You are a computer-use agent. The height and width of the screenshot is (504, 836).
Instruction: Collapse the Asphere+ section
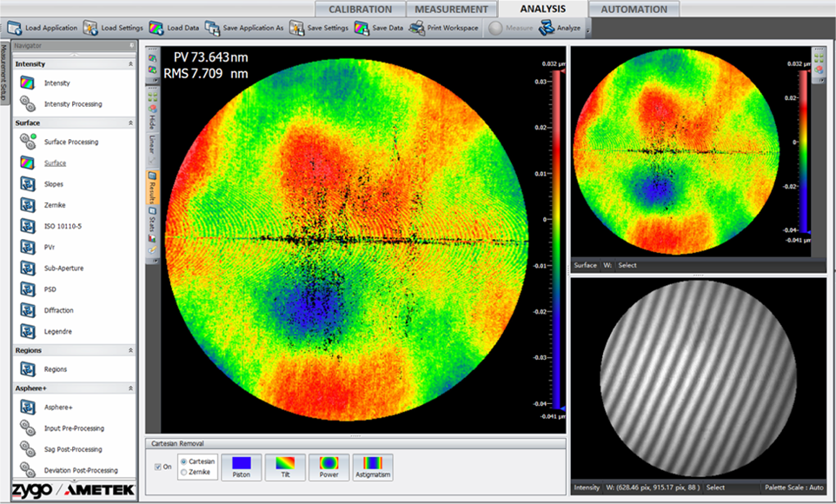click(130, 388)
